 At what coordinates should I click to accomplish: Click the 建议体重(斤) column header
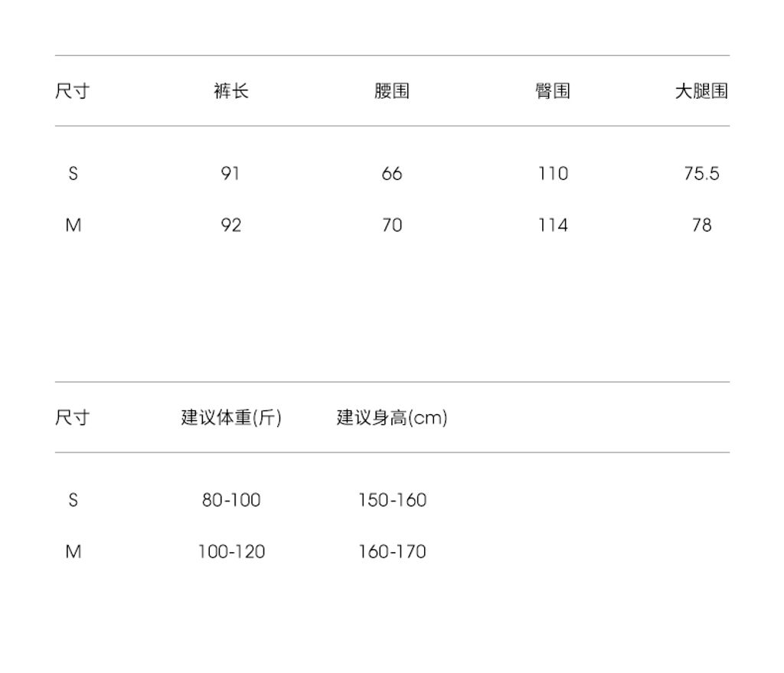[x=231, y=417]
